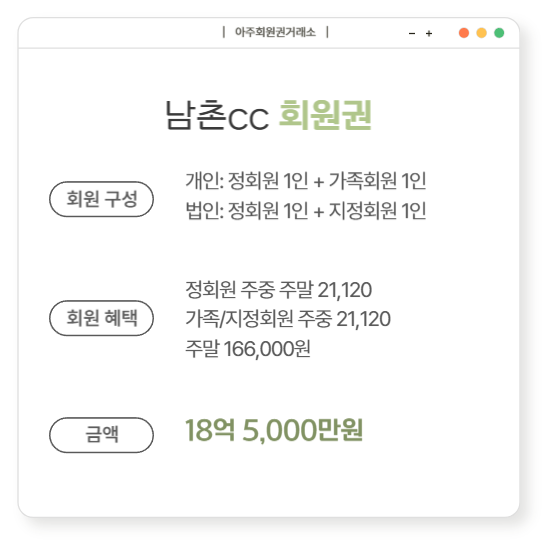Click the 개인 membership composition line
Viewport: 550px width, 550px height.
point(306,181)
